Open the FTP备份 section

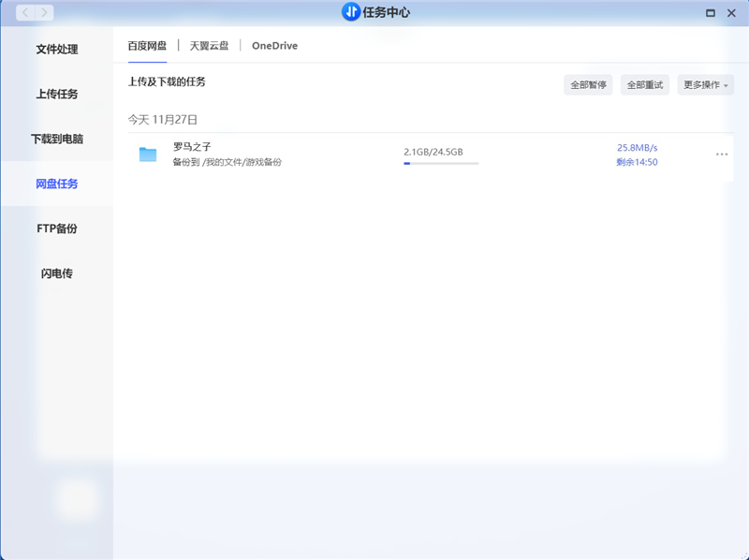(x=57, y=228)
